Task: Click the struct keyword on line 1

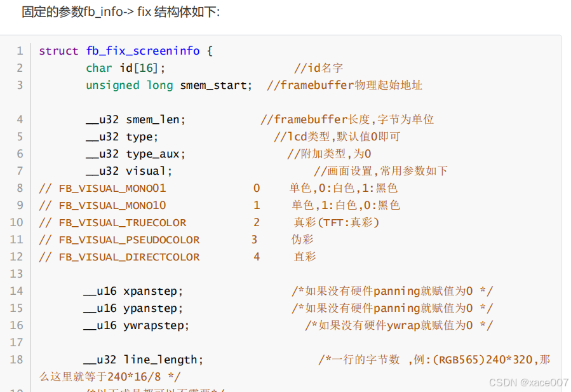Action: pos(58,51)
